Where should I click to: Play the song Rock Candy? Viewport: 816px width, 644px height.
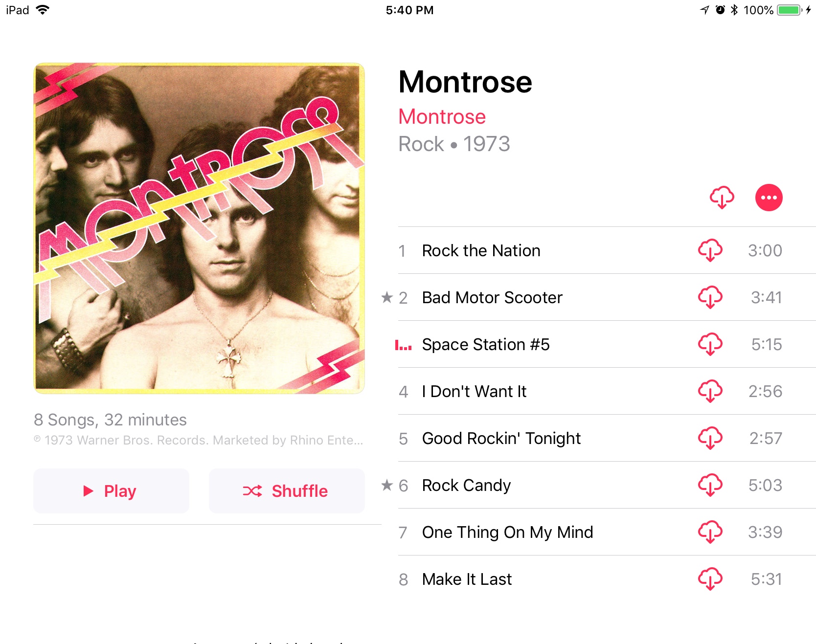tap(607, 485)
